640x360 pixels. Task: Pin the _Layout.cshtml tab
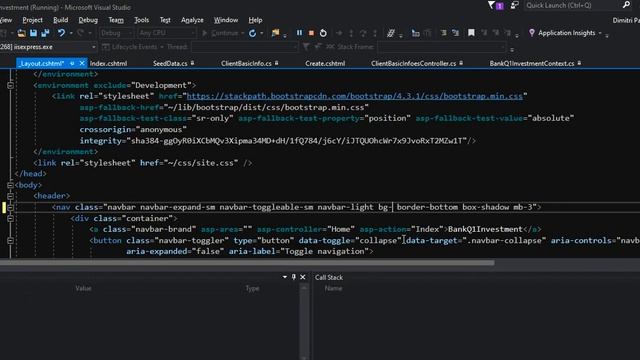click(72, 63)
